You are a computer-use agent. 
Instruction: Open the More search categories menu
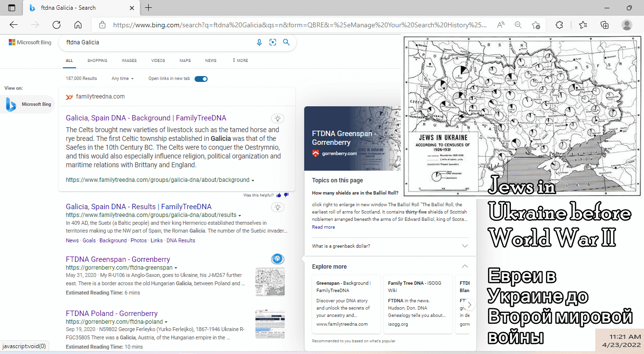(240, 60)
